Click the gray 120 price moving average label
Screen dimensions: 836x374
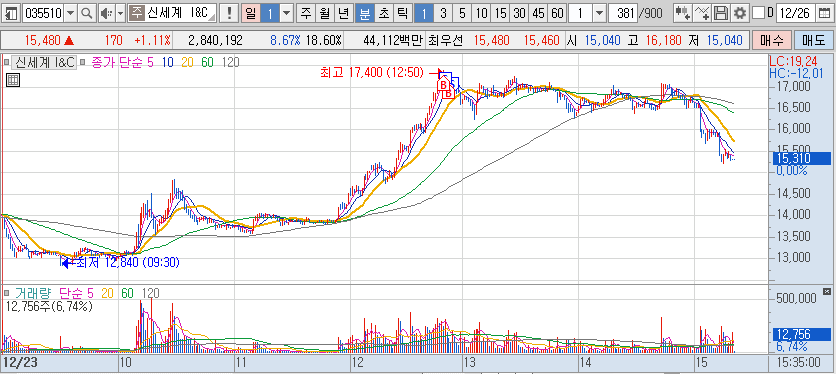pyautogui.click(x=230, y=62)
